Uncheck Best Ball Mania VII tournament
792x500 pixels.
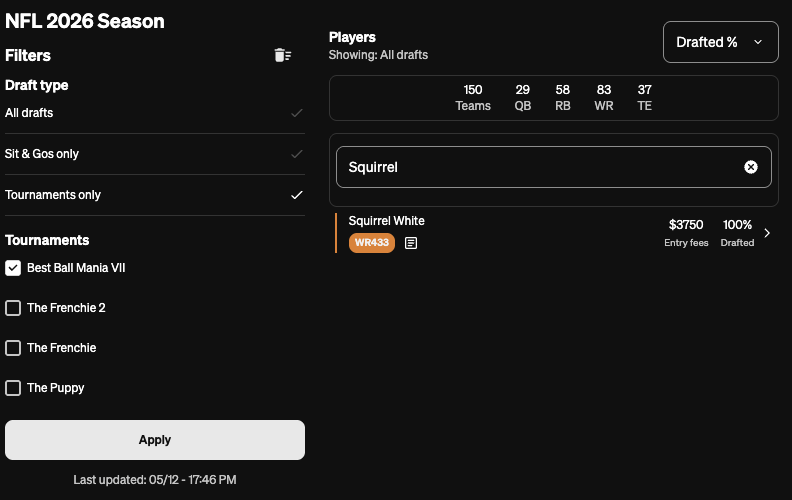point(13,268)
